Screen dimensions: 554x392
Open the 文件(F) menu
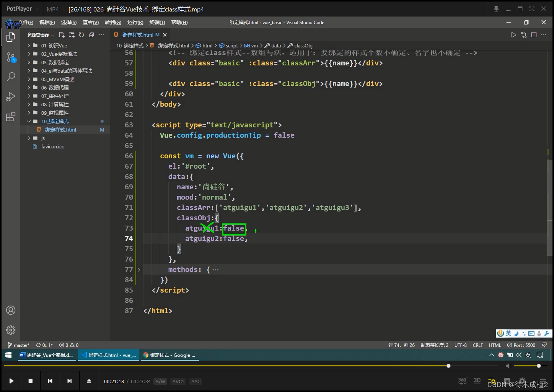pyautogui.click(x=25, y=23)
